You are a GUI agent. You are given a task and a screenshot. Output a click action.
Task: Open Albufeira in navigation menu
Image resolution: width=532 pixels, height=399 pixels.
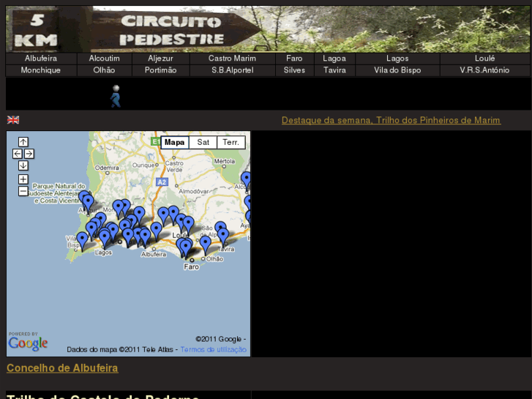tap(41, 59)
